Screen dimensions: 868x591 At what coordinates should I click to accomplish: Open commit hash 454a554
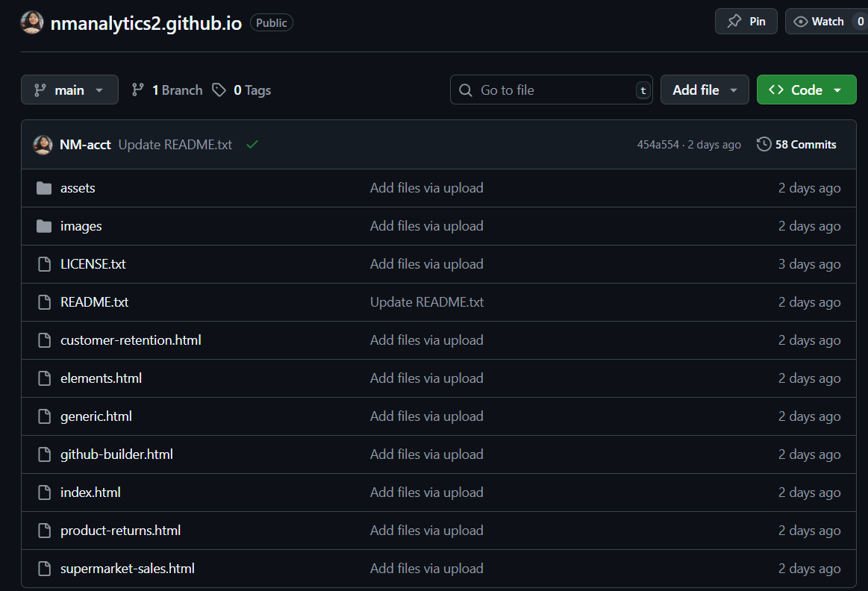658,145
